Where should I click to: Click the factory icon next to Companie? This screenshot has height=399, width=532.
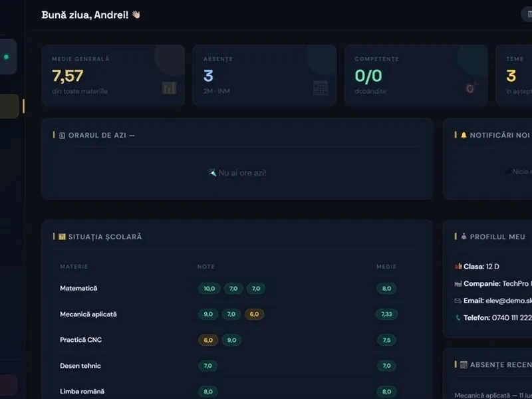tap(458, 284)
